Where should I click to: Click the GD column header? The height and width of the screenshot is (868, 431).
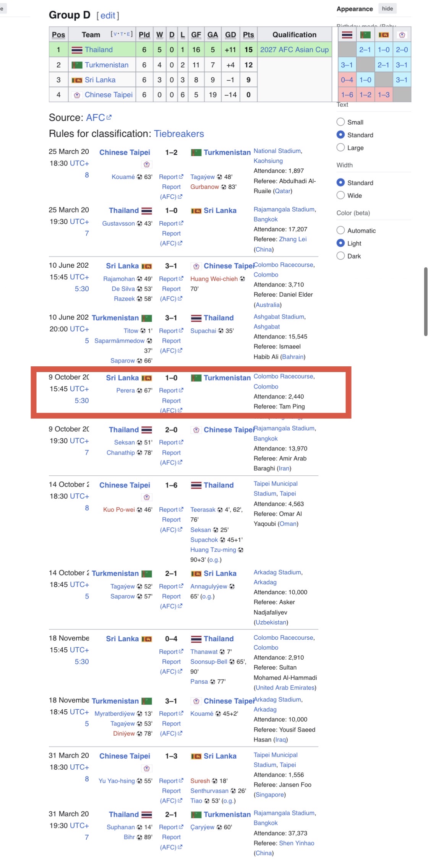(x=230, y=35)
